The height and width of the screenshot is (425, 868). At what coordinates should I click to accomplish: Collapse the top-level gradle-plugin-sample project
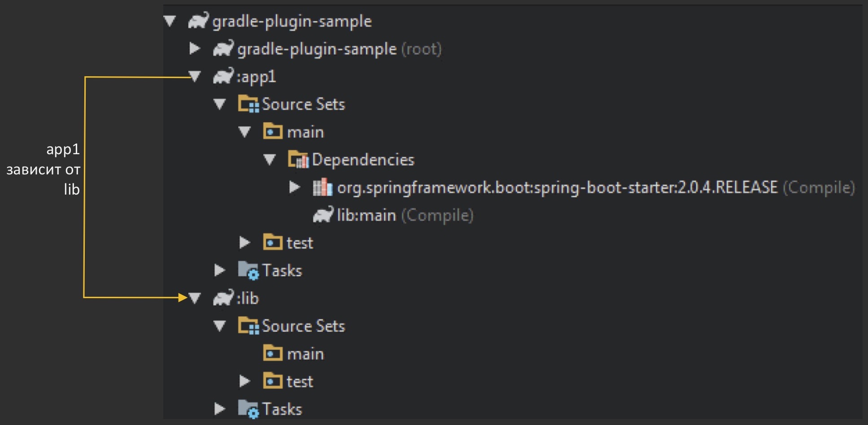(170, 21)
